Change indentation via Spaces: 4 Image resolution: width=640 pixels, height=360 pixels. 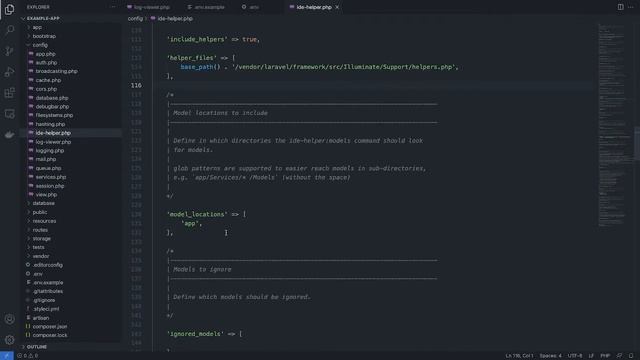click(551, 356)
